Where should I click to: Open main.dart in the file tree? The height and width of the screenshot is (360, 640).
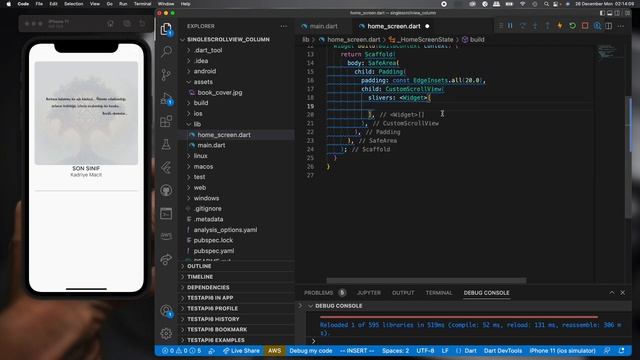[x=211, y=145]
